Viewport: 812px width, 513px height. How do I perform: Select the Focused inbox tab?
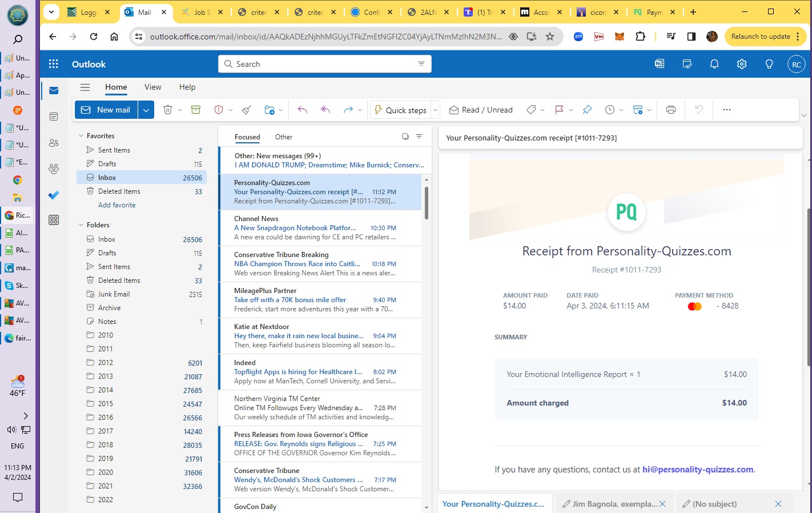[x=247, y=137]
